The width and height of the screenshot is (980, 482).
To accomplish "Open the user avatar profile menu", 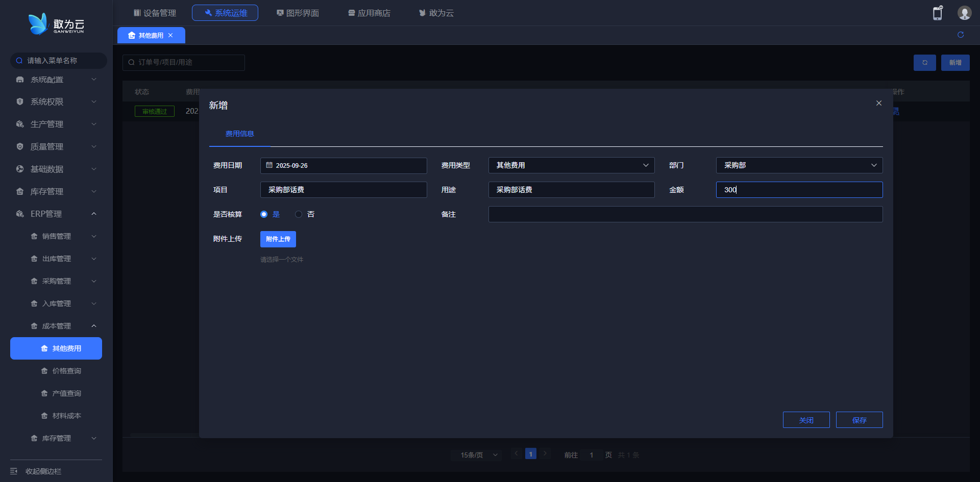I will click(964, 13).
